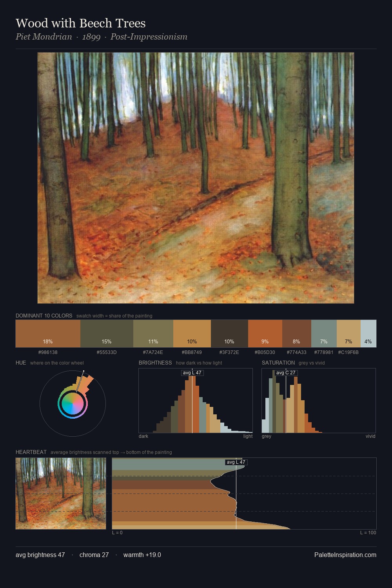Screen dimensions: 392x588
Task: Click the 'vivid' axis label
Action: (370, 436)
